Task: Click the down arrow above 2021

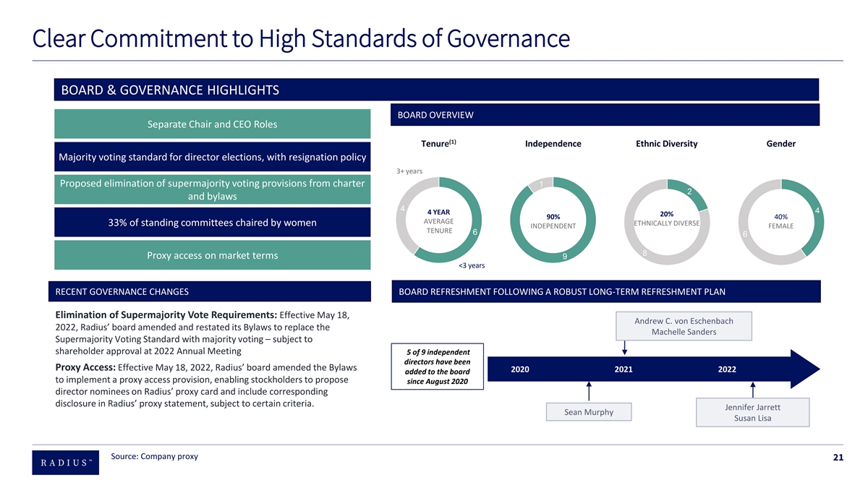Action: (624, 347)
